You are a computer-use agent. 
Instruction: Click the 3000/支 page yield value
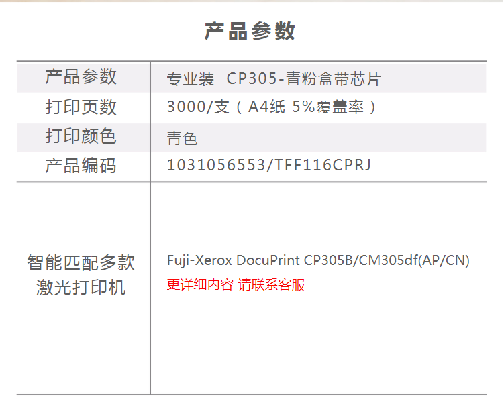(198, 107)
